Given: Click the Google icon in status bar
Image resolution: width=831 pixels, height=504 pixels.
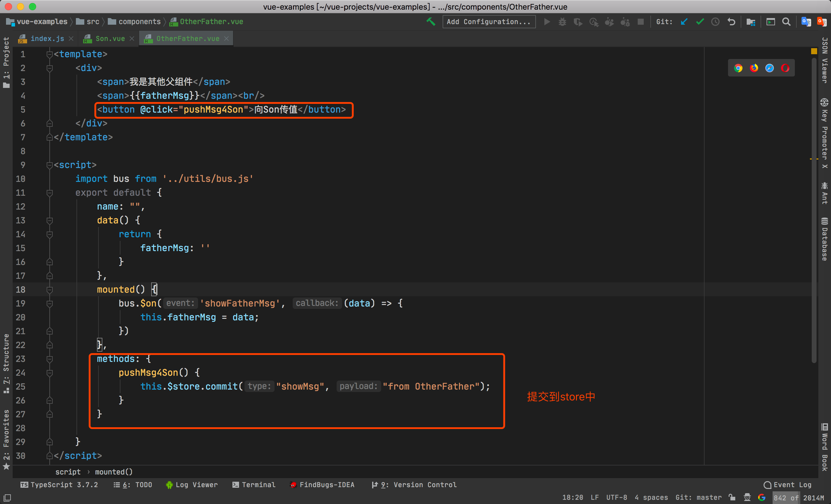Looking at the screenshot, I should [x=761, y=497].
